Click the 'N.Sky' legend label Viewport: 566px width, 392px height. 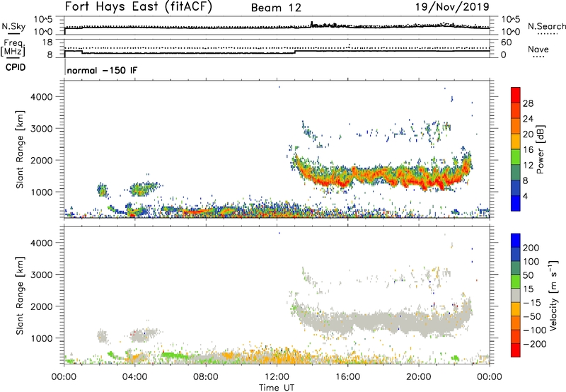click(13, 26)
